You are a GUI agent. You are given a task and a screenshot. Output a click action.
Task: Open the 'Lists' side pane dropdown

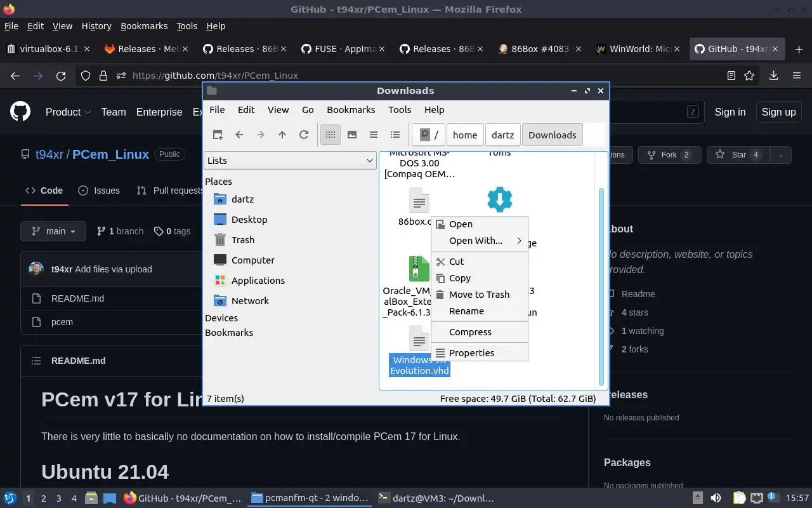290,161
